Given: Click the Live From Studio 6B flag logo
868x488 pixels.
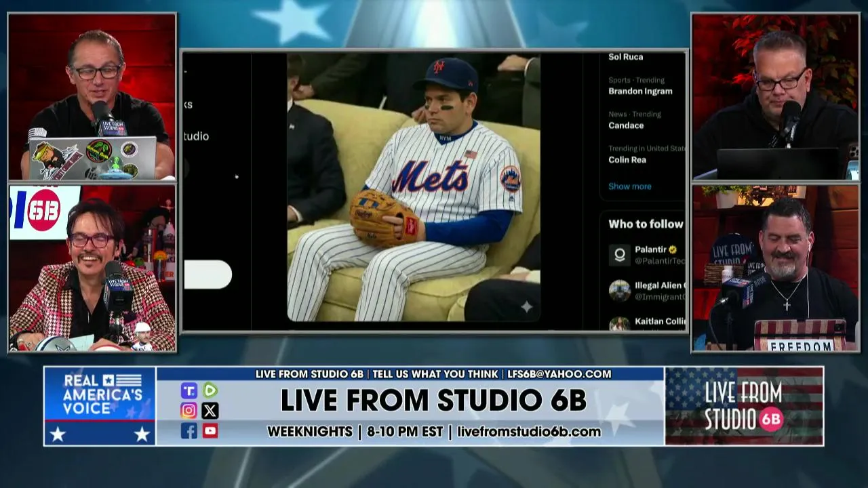Looking at the screenshot, I should click(744, 406).
